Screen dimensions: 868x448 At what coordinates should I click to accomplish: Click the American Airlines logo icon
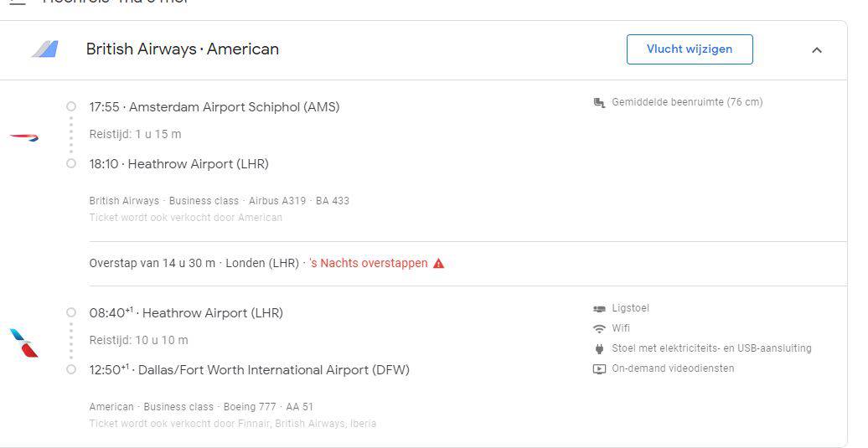[23, 342]
